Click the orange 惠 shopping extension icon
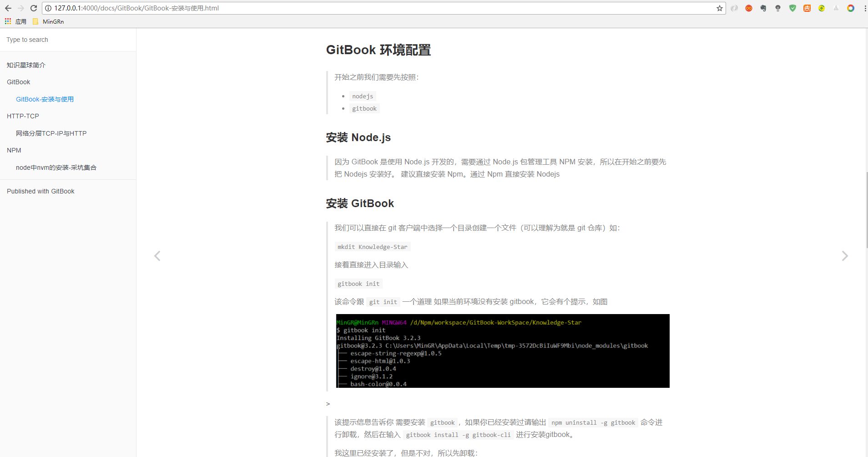Image resolution: width=868 pixels, height=457 pixels. pyautogui.click(x=807, y=8)
